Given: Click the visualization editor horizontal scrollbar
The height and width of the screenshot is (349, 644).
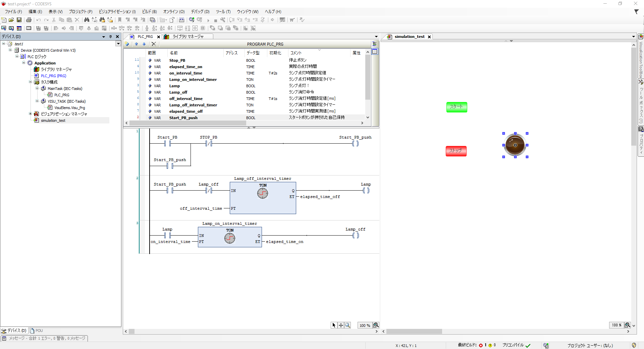Looking at the screenshot, I should (x=414, y=332).
